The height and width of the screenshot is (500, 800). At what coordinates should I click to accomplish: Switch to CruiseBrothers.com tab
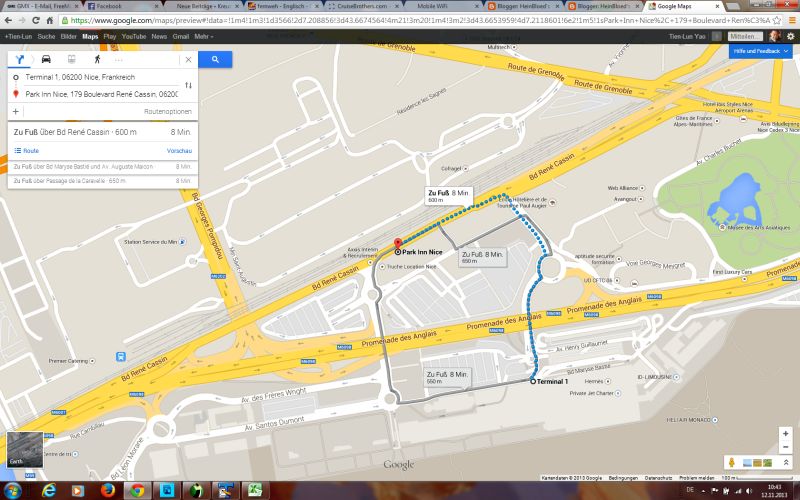[361, 6]
